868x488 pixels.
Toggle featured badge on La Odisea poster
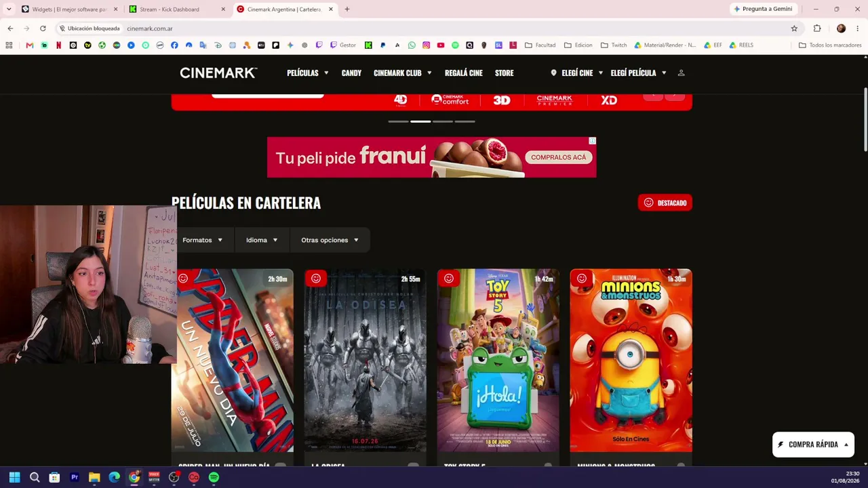pos(316,278)
